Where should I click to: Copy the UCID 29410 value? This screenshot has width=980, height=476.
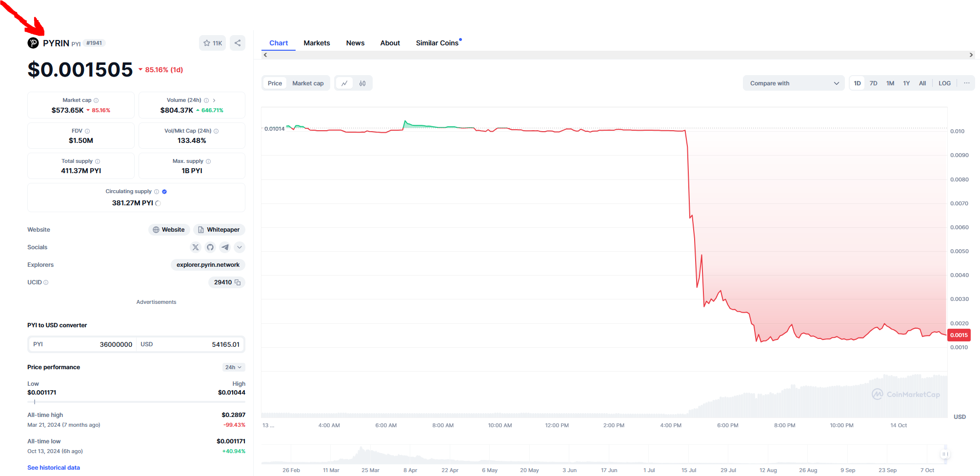click(x=238, y=282)
